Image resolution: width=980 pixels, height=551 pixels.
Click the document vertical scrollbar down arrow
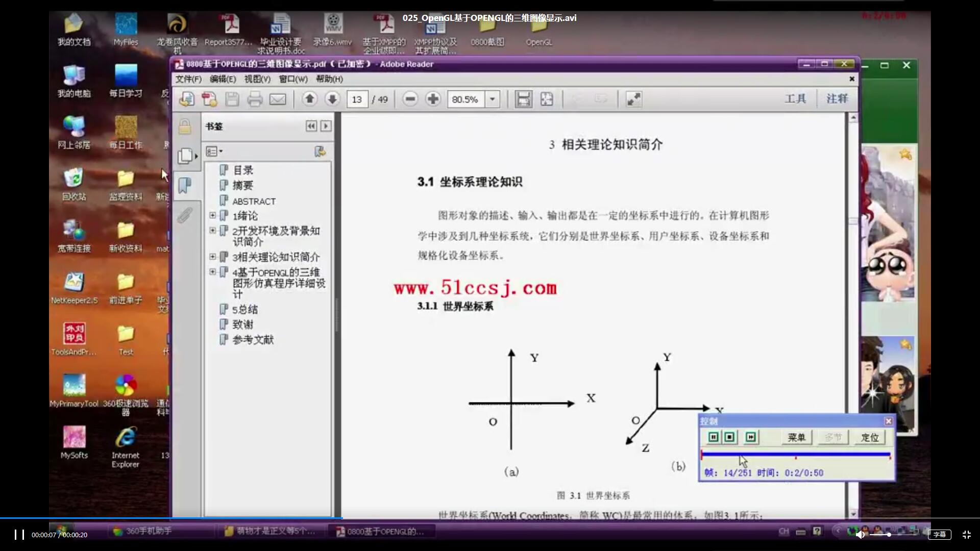point(853,514)
